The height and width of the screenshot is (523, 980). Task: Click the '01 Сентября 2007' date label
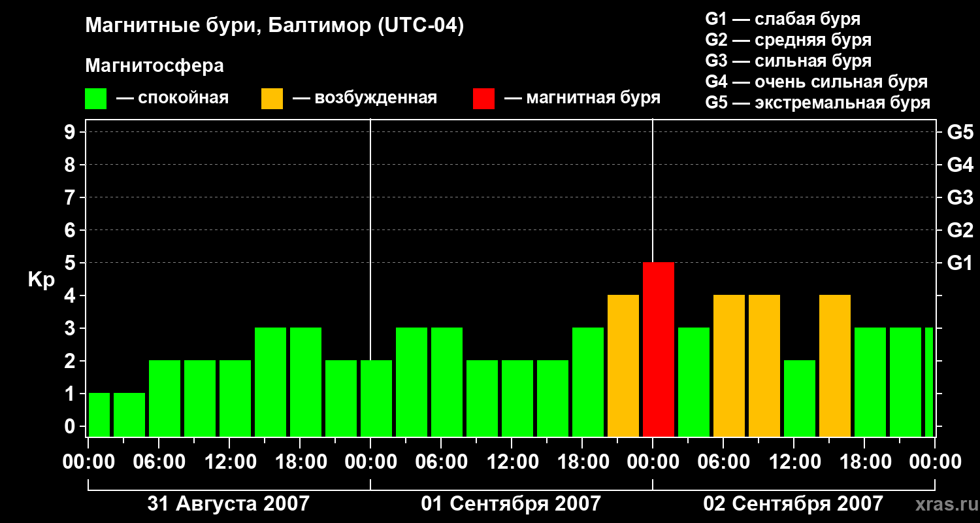point(511,504)
